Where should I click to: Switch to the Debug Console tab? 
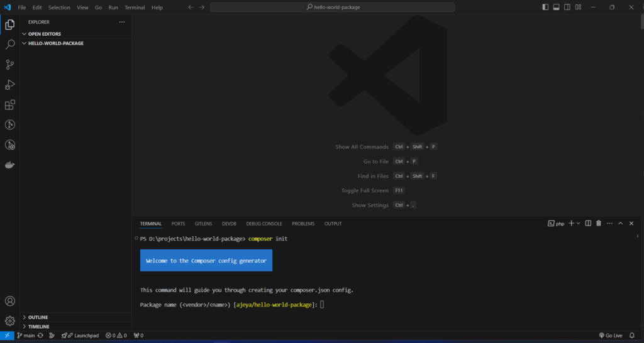coord(264,224)
